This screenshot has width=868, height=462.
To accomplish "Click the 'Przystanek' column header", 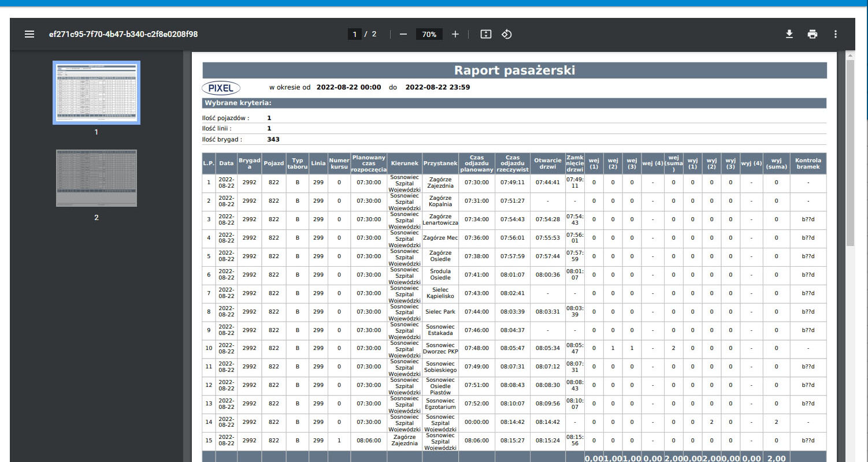I will [x=440, y=163].
